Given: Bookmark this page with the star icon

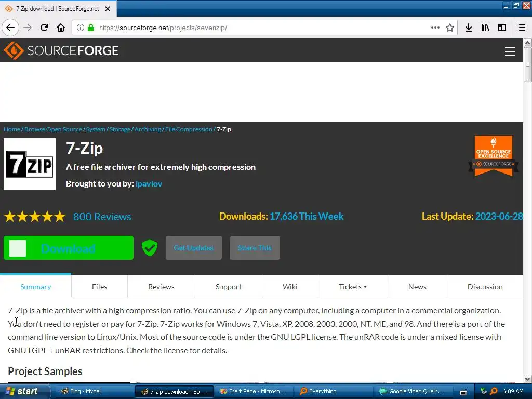Looking at the screenshot, I should click(450, 28).
